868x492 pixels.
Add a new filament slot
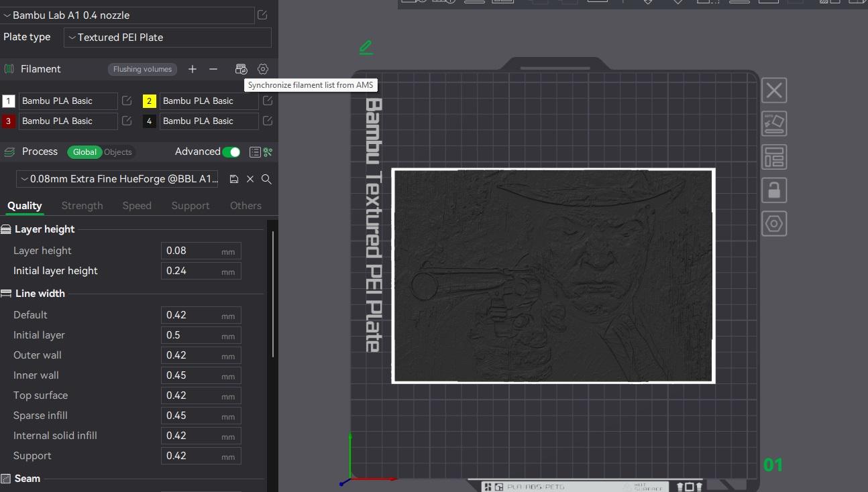pyautogui.click(x=193, y=69)
